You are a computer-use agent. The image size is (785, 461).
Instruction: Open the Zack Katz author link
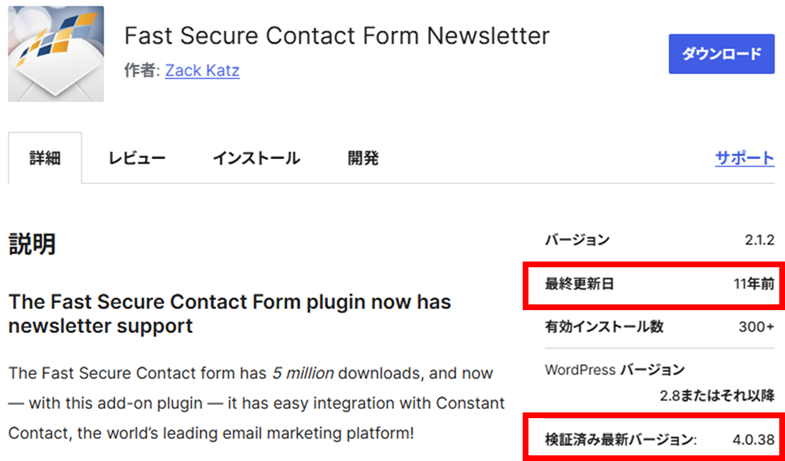click(x=202, y=70)
